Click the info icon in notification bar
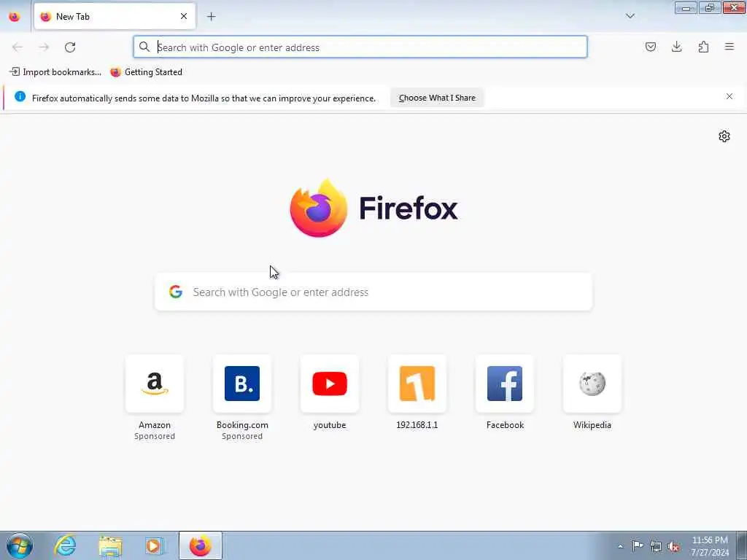Image resolution: width=747 pixels, height=560 pixels. [20, 97]
